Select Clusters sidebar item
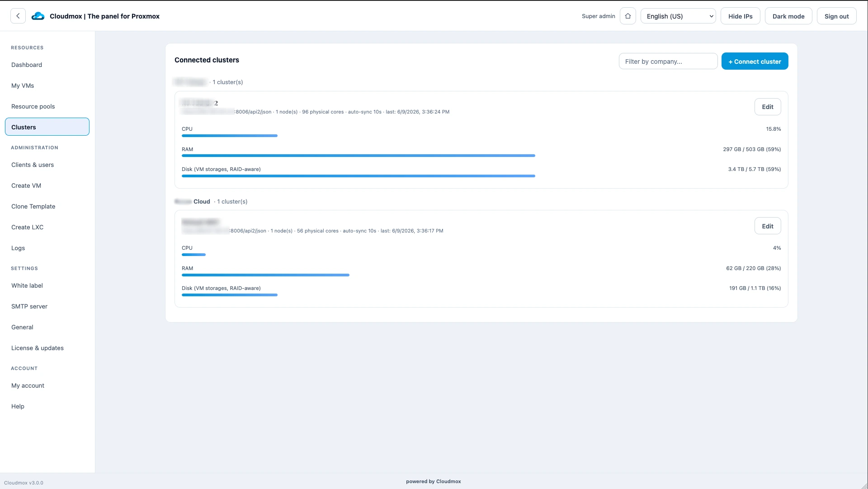 coord(47,127)
